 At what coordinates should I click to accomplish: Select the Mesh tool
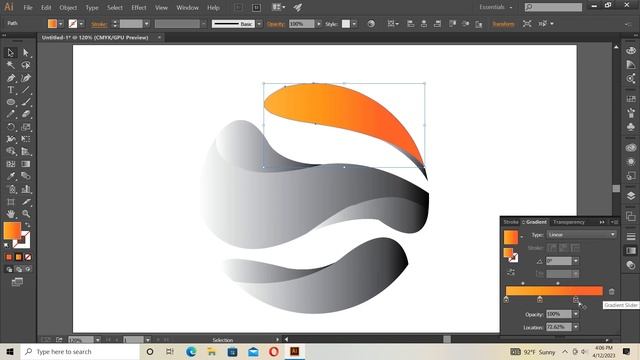11,164
